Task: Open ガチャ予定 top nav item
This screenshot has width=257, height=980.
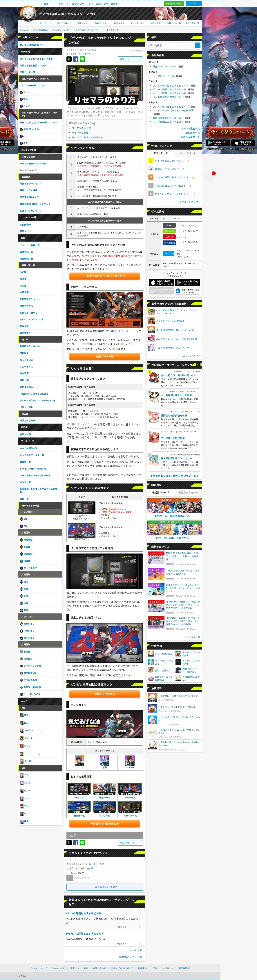Action: (155, 23)
